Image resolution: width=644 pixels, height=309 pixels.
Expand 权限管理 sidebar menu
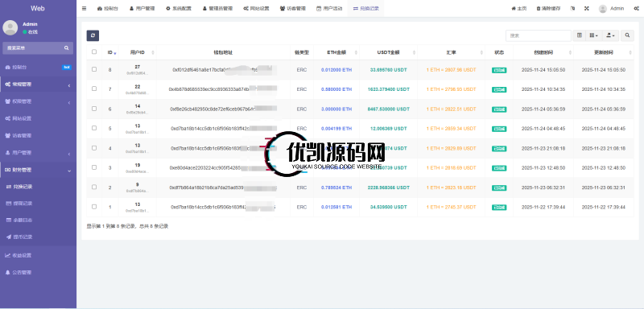point(38,101)
